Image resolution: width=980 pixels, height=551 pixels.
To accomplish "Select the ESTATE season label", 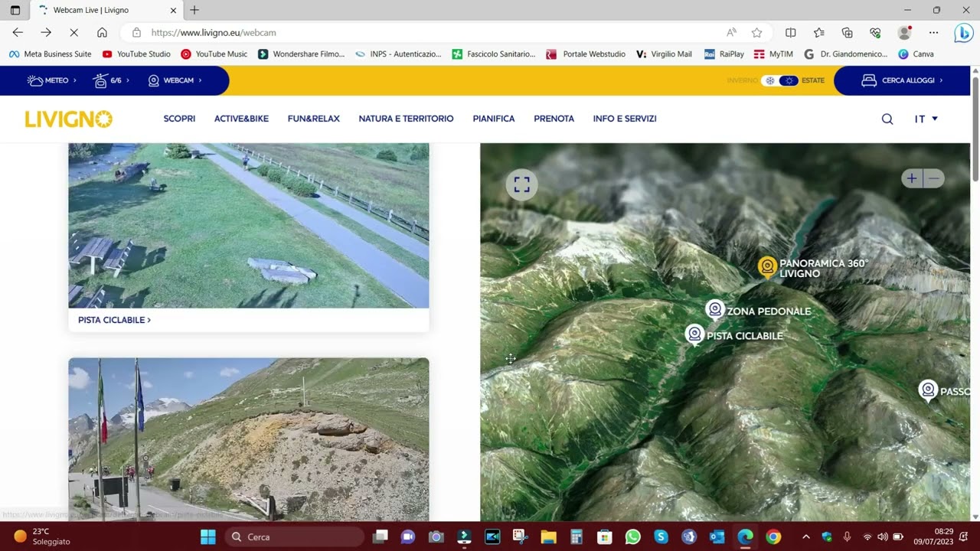I will [x=813, y=80].
